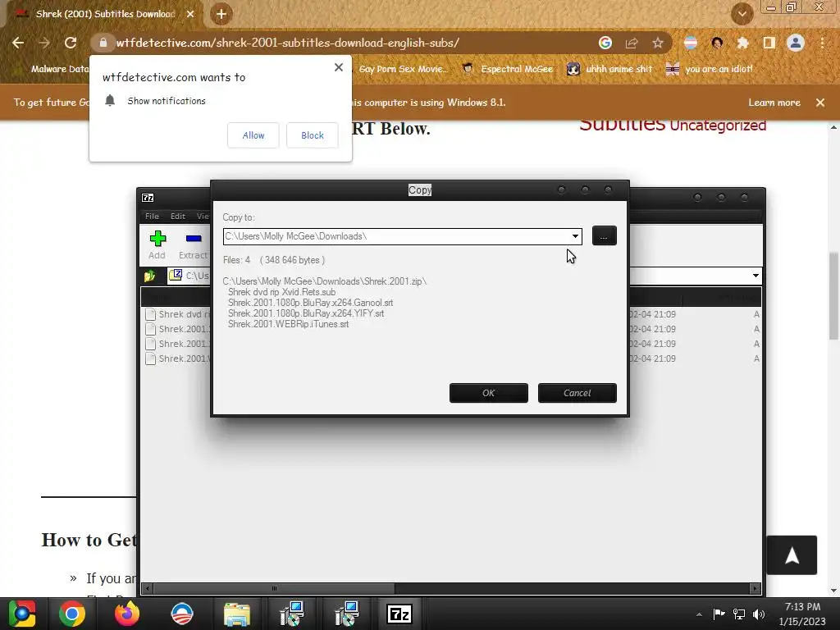The image size is (840, 630).
Task: Click the address bar URL
Action: click(x=288, y=43)
